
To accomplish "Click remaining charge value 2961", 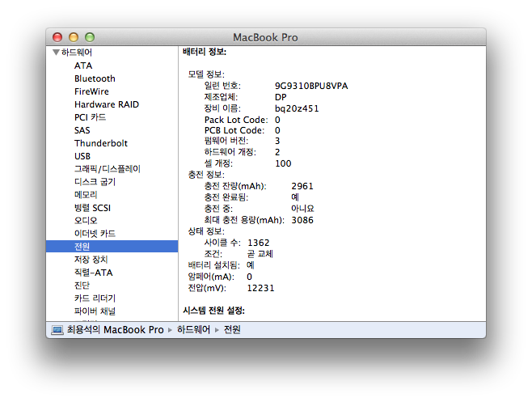I will point(302,186).
